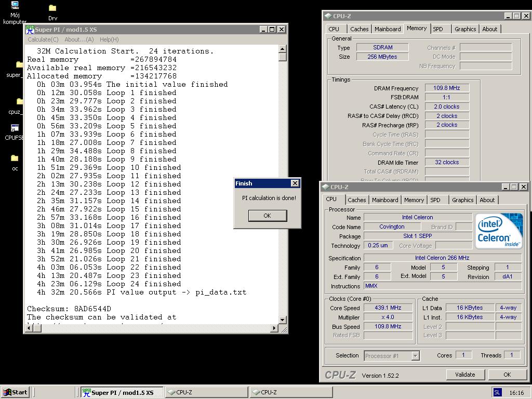Select CPU tab in upper CPU-Z window
This screenshot has width=532, height=399.
[334, 29]
